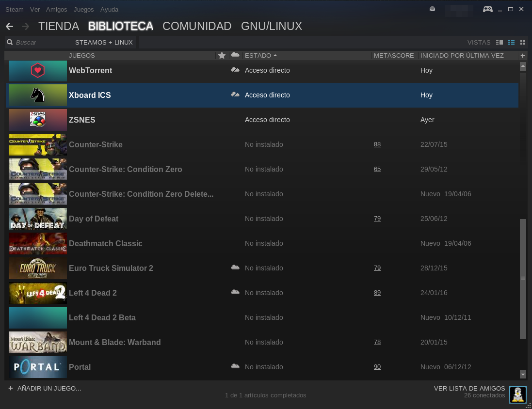532x409 pixels.
Task: Open the STEAMOS + LINUX filter dropdown
Action: coord(104,42)
